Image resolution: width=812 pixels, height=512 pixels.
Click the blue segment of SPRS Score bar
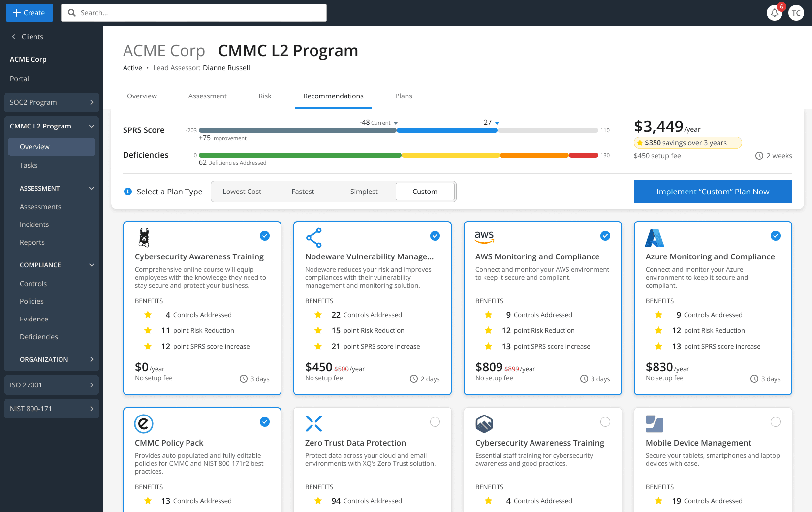point(447,130)
